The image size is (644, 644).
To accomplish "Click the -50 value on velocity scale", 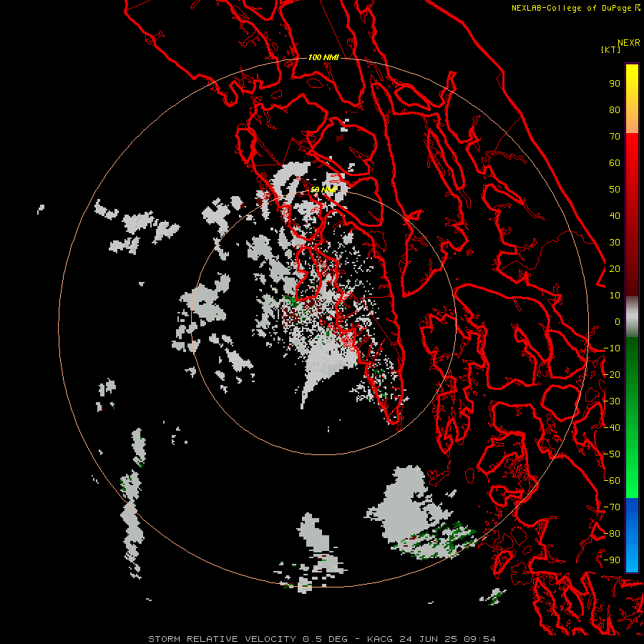I will tap(612, 454).
